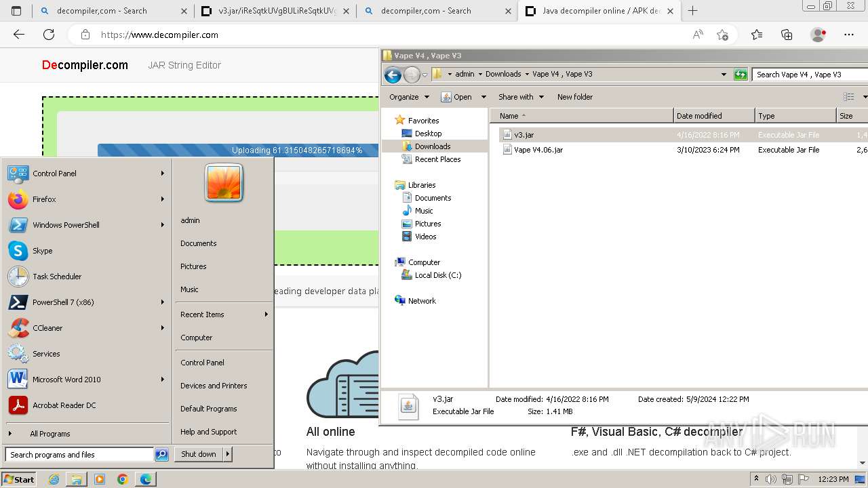Open Share with dropdown
The height and width of the screenshot is (488, 868).
(521, 97)
